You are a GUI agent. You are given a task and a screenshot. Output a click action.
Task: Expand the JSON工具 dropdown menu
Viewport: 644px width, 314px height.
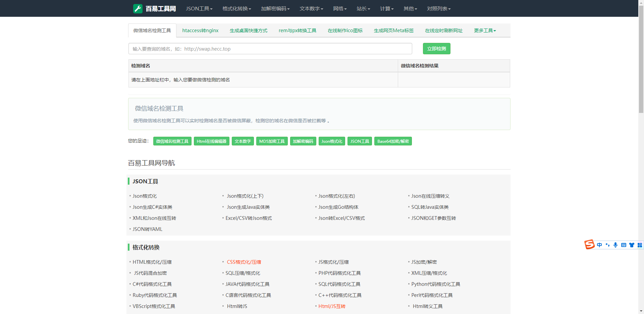pyautogui.click(x=199, y=8)
